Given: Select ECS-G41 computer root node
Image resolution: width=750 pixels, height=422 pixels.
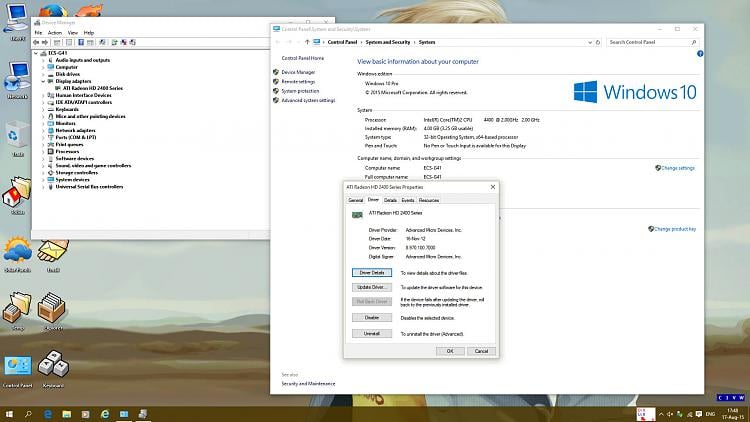Looking at the screenshot, I should click(x=57, y=53).
